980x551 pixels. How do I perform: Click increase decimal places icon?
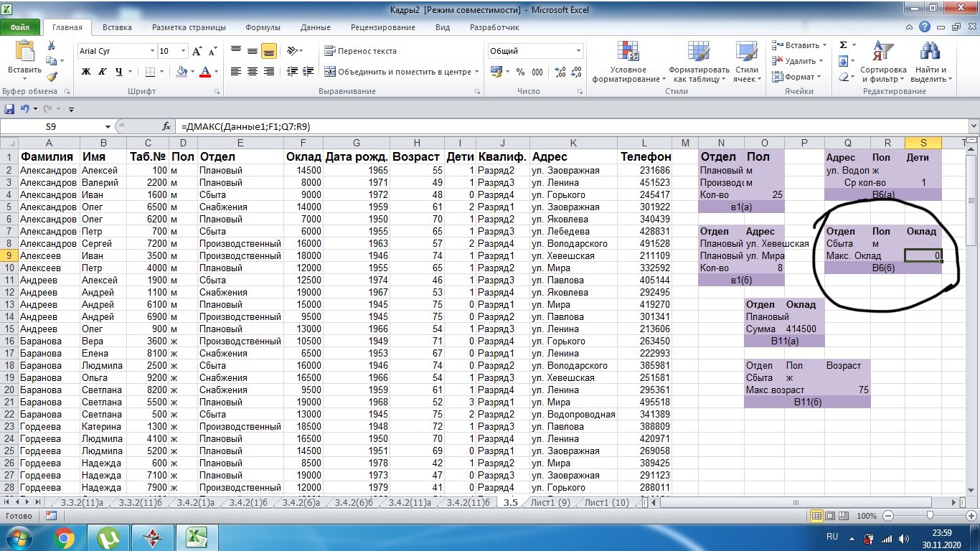point(558,72)
